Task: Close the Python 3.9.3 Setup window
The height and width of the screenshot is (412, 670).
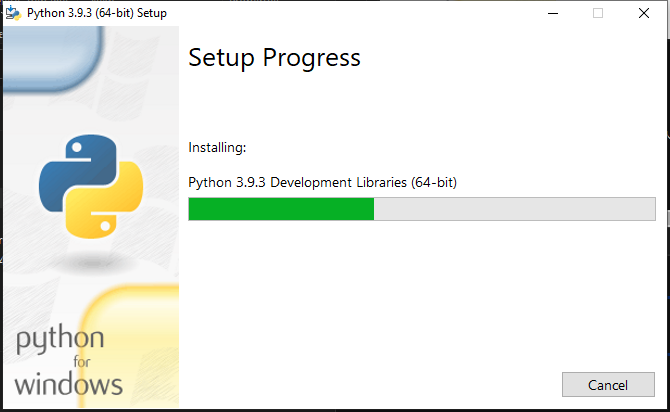Action: pyautogui.click(x=644, y=13)
